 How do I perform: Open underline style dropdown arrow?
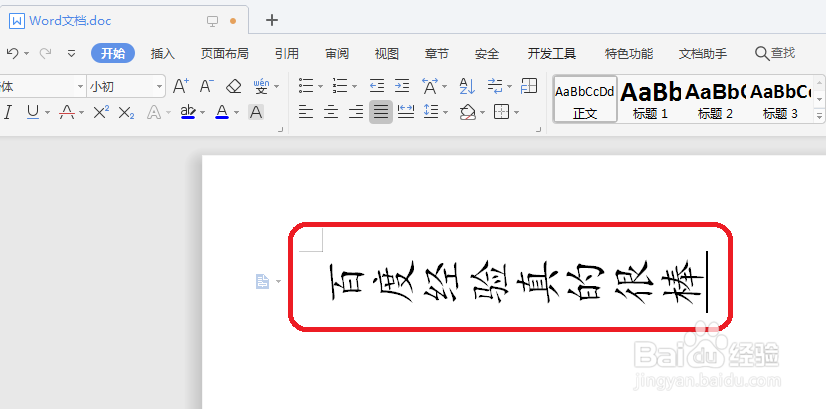point(47,112)
